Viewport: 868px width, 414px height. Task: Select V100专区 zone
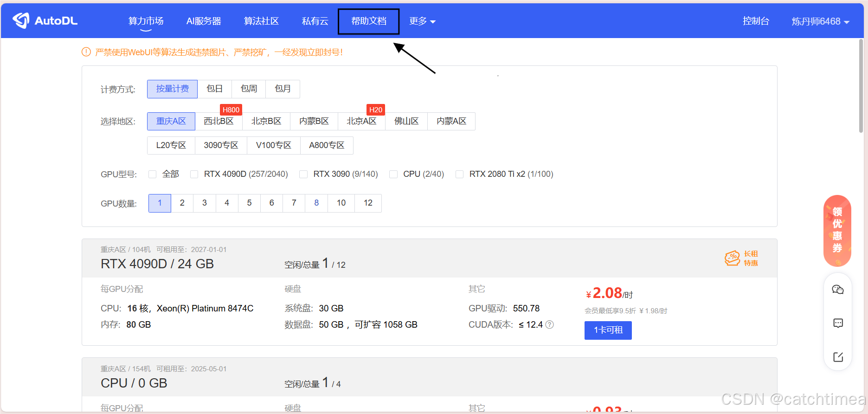click(274, 145)
